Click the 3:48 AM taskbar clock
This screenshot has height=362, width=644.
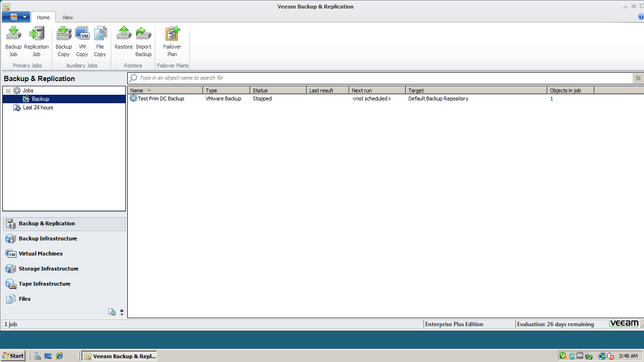628,356
